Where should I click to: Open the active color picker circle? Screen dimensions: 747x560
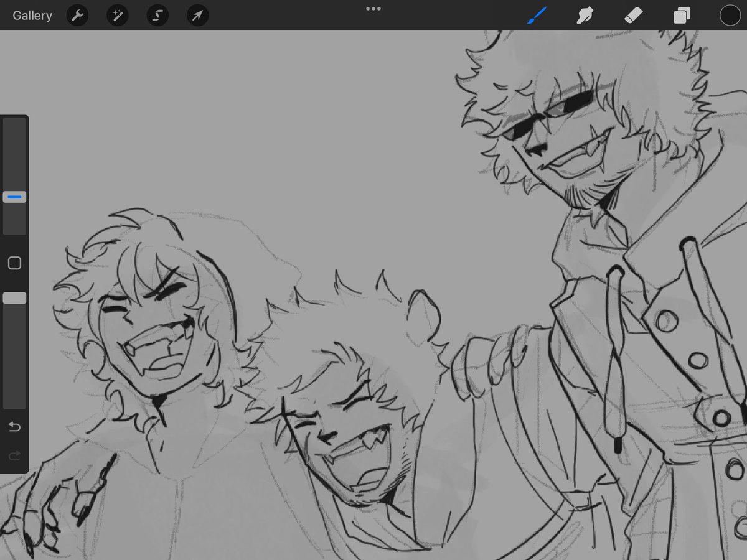coord(730,16)
